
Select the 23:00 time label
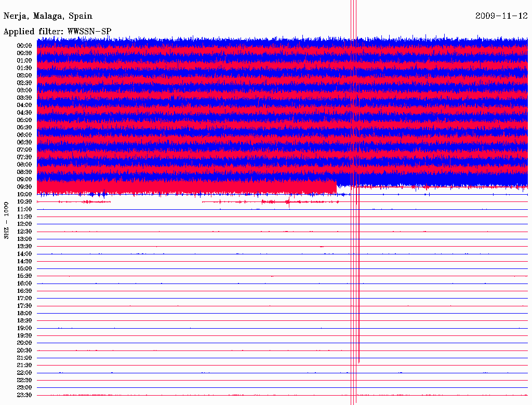click(x=24, y=387)
